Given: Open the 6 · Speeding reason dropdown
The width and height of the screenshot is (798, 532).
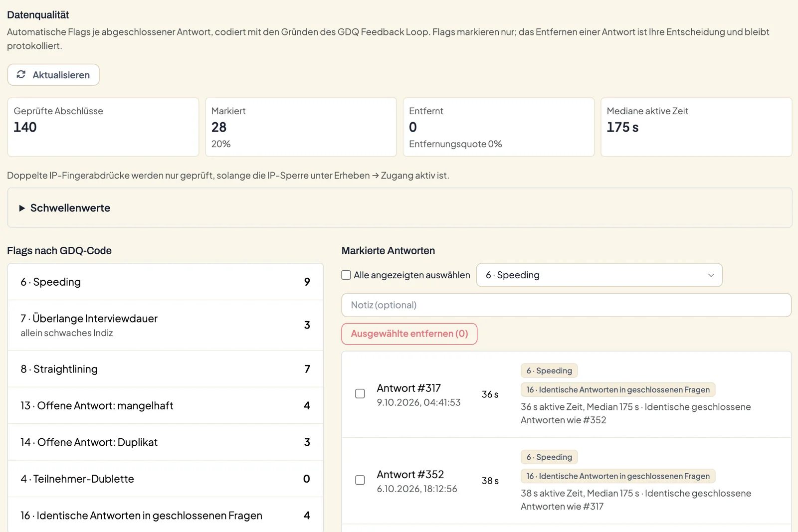Looking at the screenshot, I should [599, 275].
